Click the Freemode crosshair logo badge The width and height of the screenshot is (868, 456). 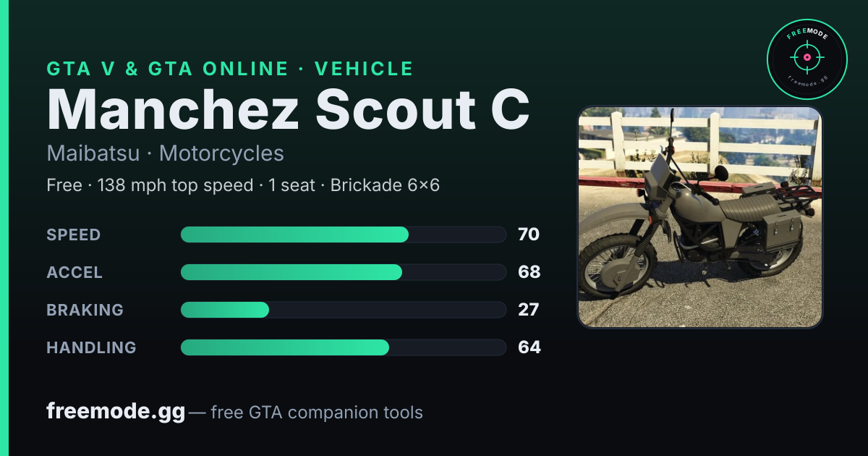(x=807, y=59)
